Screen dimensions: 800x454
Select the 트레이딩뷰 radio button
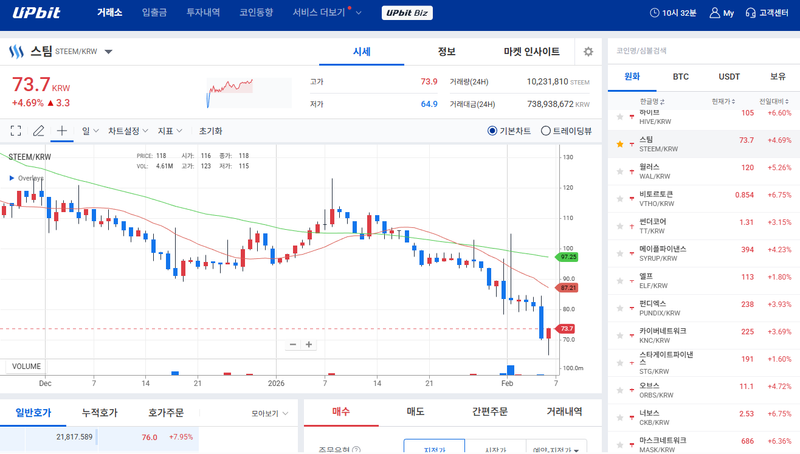coord(545,131)
